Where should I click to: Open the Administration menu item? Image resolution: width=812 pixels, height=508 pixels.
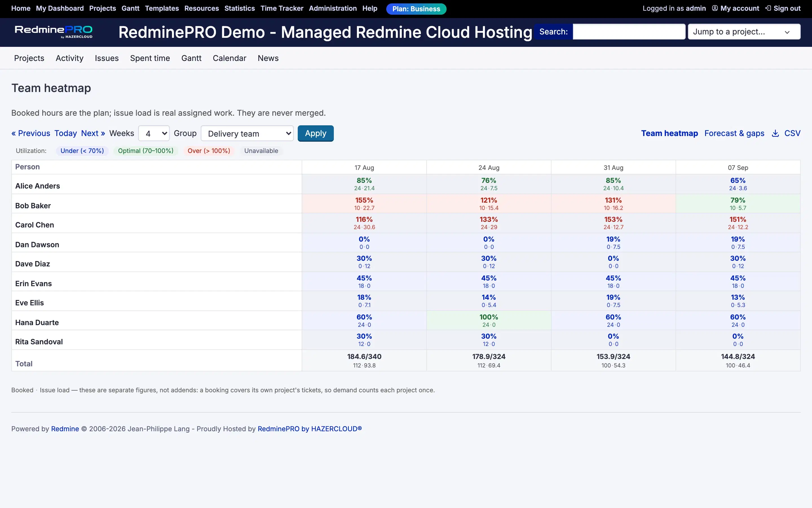[333, 8]
